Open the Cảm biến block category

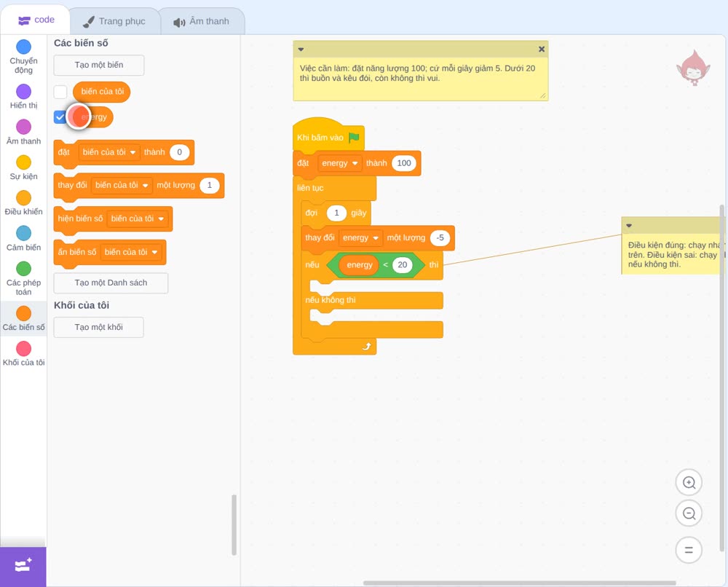coord(23,238)
